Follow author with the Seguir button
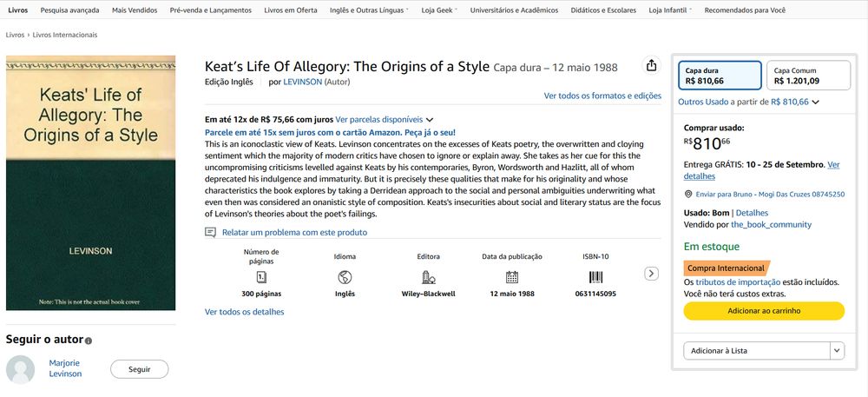This screenshot has width=868, height=397. 140,369
